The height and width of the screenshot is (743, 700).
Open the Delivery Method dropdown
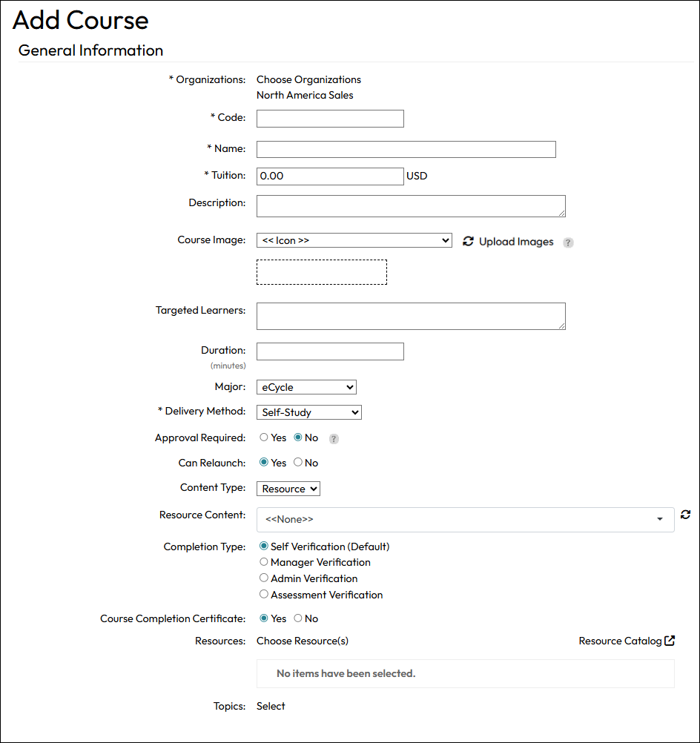(x=309, y=412)
